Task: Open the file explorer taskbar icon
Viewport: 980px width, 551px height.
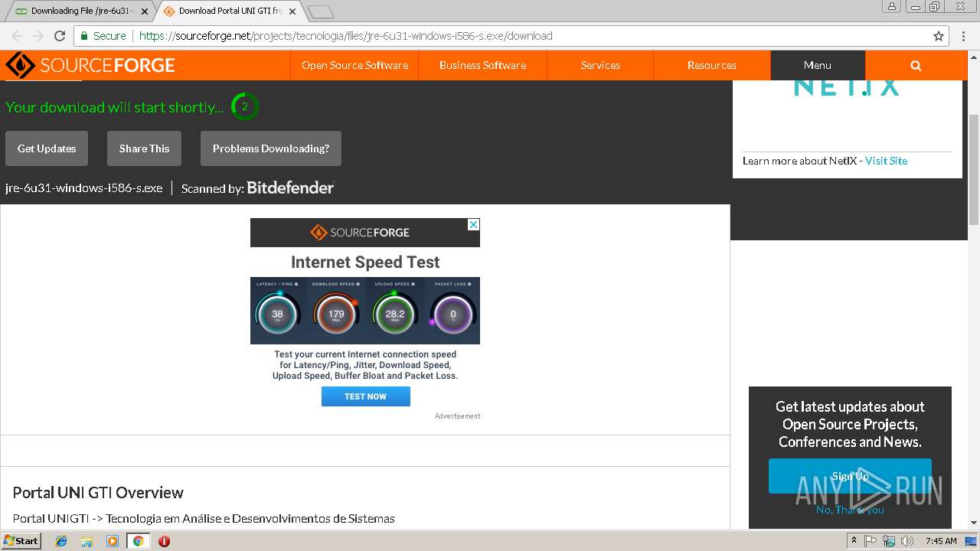Action: pyautogui.click(x=87, y=541)
